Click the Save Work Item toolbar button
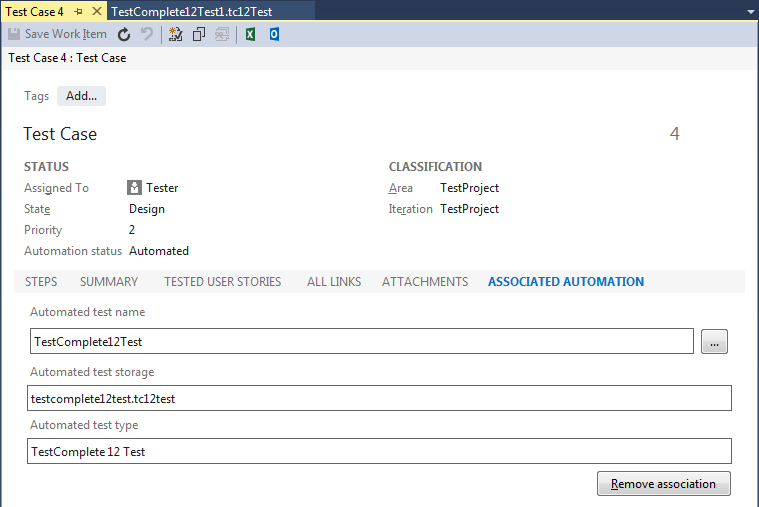The width and height of the screenshot is (759, 507). pos(58,34)
